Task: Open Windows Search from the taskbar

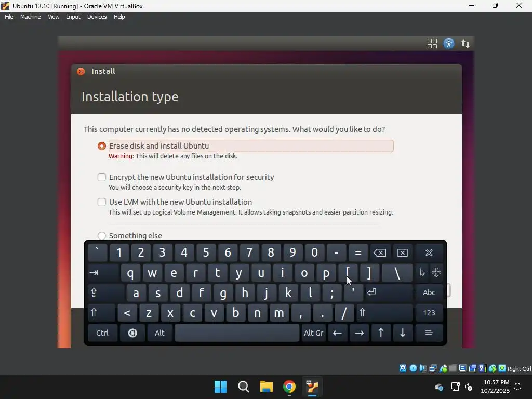Action: 244,387
